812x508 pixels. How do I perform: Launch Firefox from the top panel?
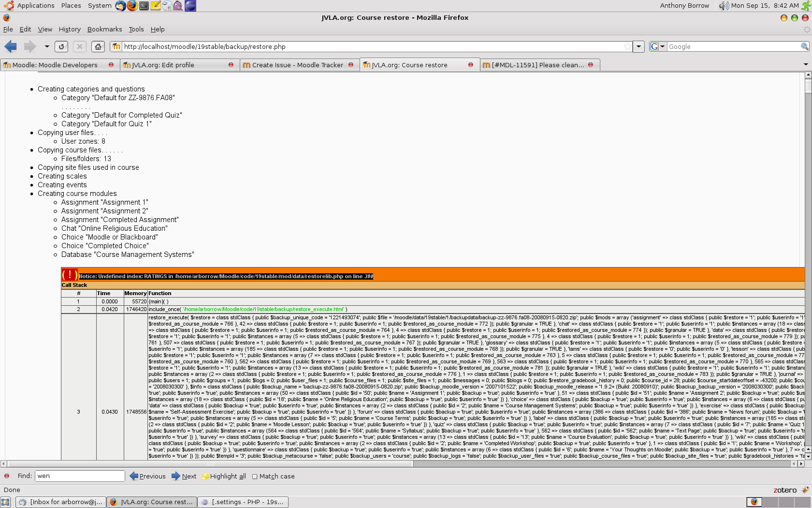click(x=132, y=6)
